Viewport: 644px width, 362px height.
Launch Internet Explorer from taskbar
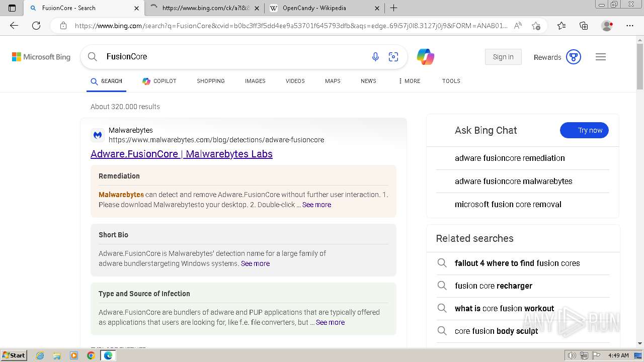(40, 355)
